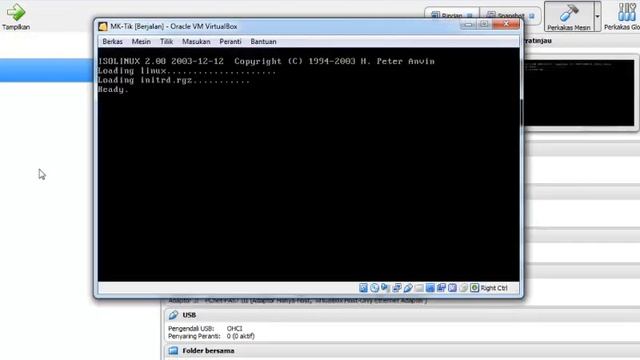The width and height of the screenshot is (640, 360).
Task: Click the VirtualBox icon in MK-Tik title bar
Action: point(102,27)
